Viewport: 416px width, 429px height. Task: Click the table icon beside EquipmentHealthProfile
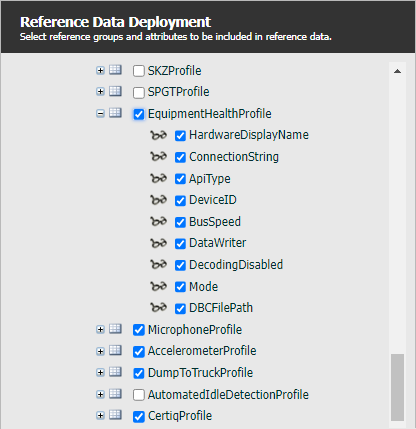[115, 113]
